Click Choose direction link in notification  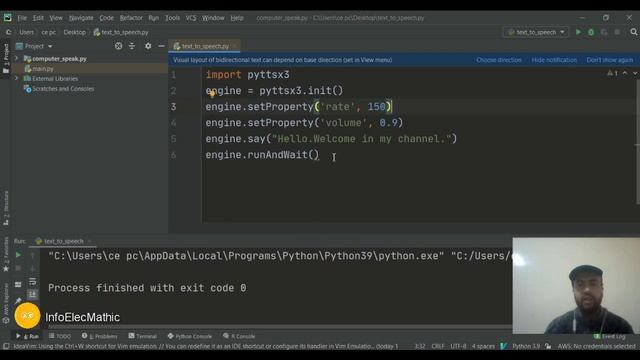click(499, 60)
